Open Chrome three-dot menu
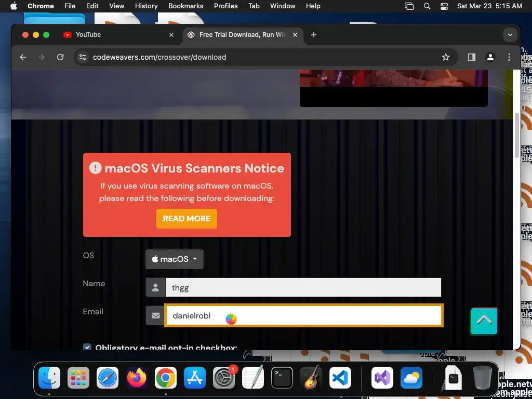Screen dimensions: 532x399 coord(509,57)
